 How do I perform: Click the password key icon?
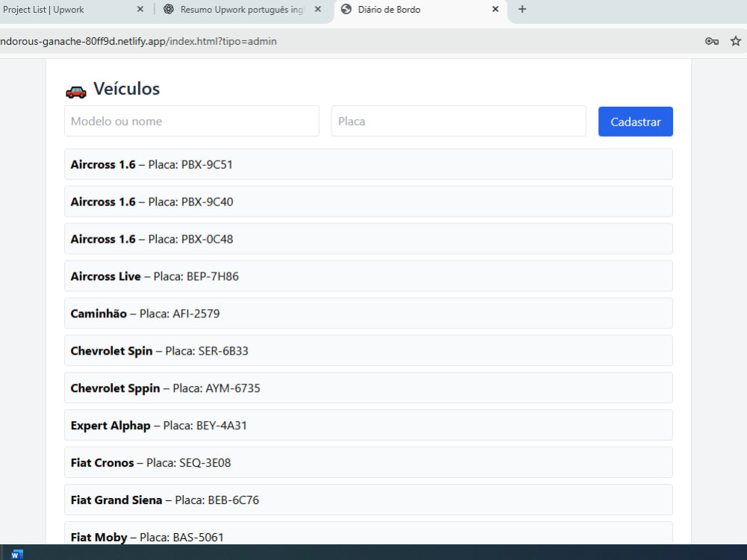coord(712,41)
